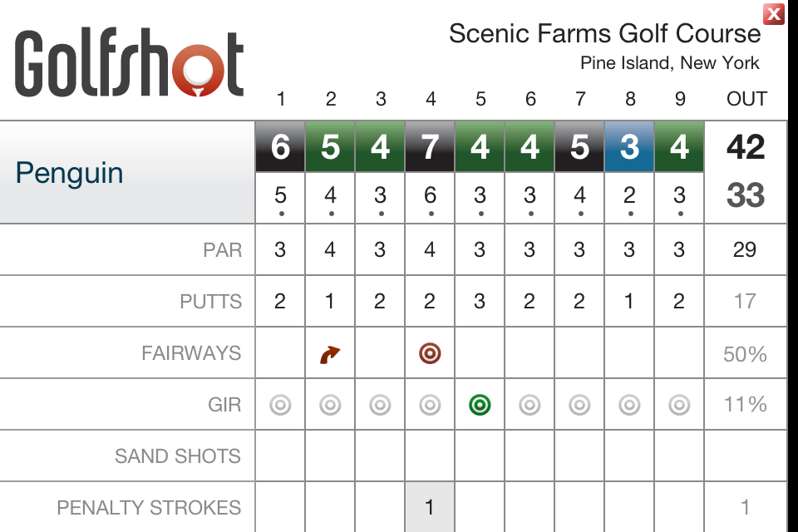Click the Golfshot logo
Viewport: 798px width, 532px height.
point(129,64)
